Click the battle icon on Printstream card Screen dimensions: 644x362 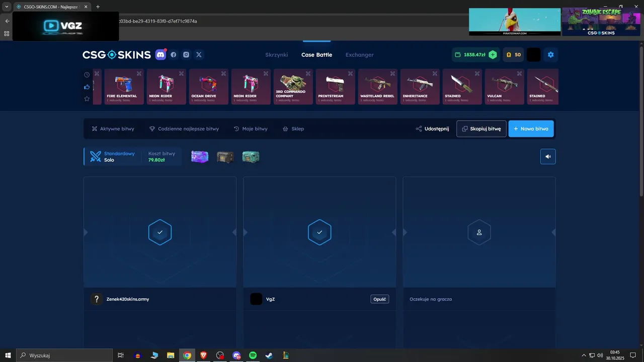pyautogui.click(x=350, y=73)
